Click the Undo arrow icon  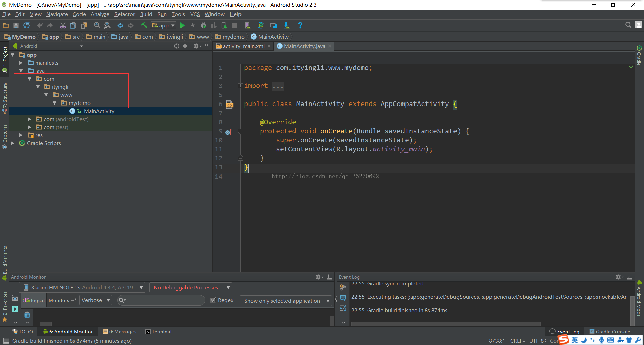40,25
